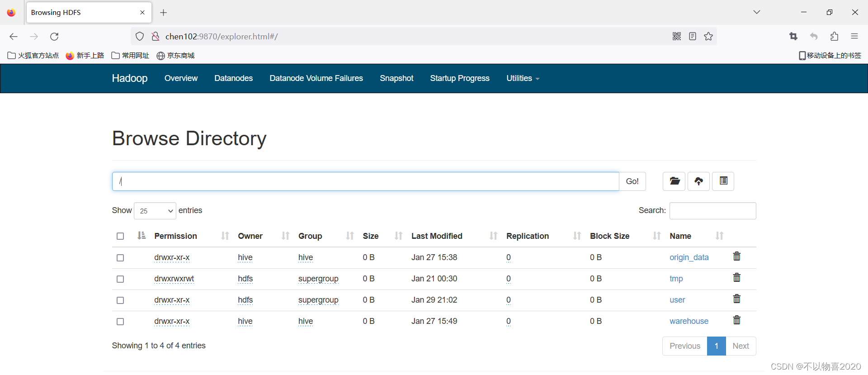Open the Overview nav item
868x375 pixels.
tap(181, 78)
